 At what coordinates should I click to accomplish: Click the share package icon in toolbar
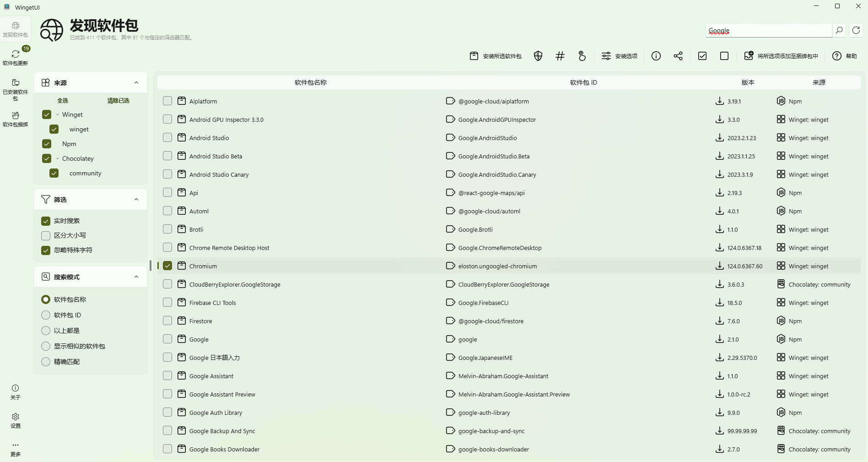pos(678,56)
